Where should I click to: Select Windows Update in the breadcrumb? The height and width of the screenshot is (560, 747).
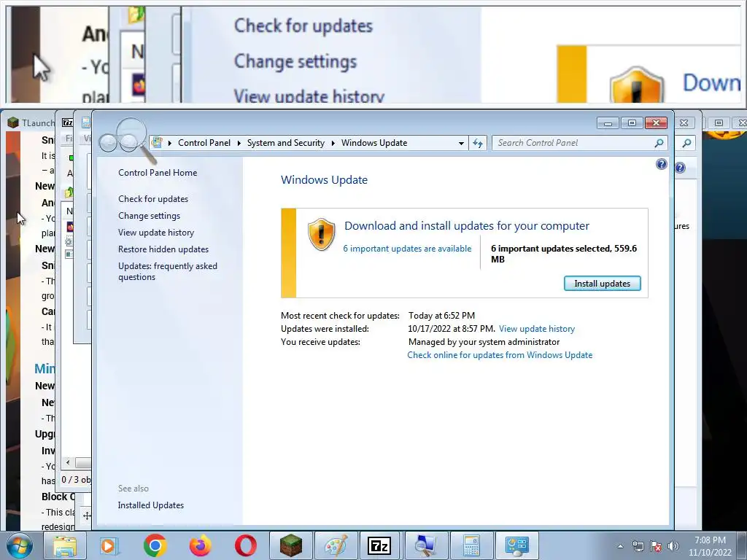pos(374,143)
